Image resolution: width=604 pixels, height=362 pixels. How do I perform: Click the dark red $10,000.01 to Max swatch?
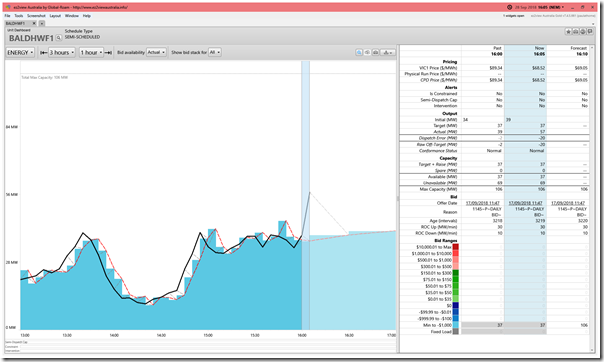[456, 247]
